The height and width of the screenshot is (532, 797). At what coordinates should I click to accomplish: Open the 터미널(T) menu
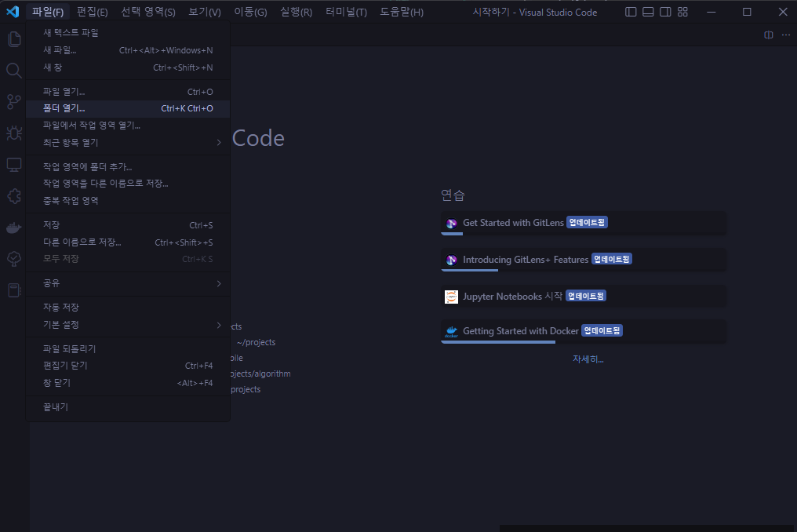point(346,12)
